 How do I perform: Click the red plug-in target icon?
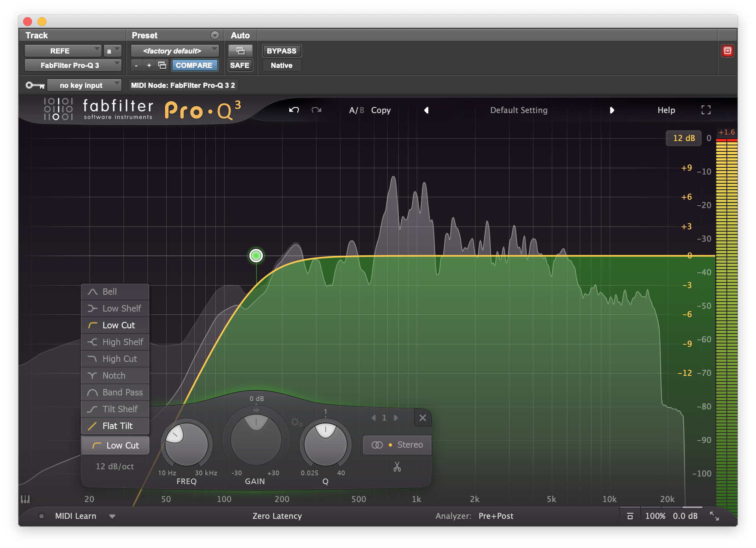727,51
